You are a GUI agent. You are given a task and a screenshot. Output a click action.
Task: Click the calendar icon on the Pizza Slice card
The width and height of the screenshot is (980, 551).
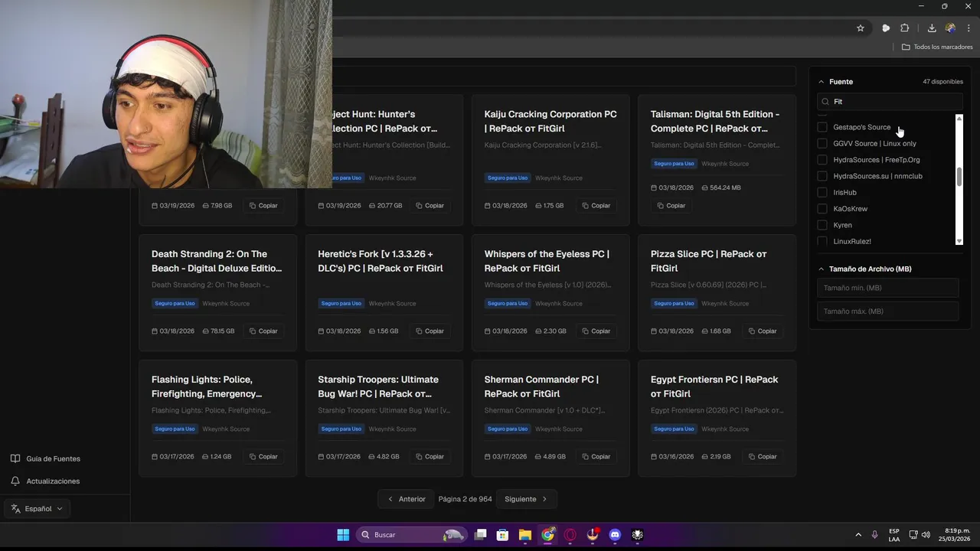[x=654, y=331]
